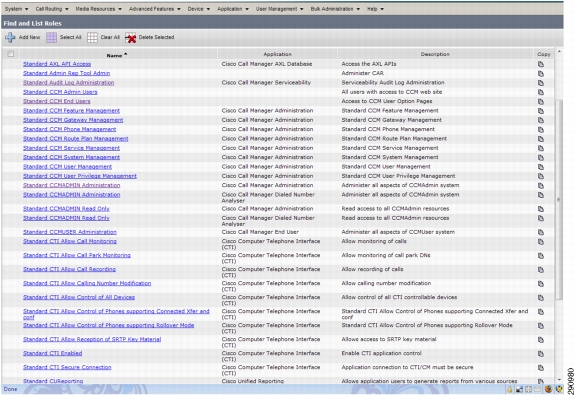This screenshot has width=576, height=418.
Task: Click 'Cisco Unified Reporting' cell
Action: 253,381
